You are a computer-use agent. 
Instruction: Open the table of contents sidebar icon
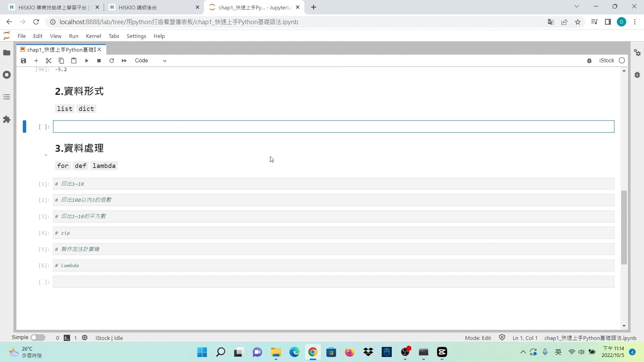[7, 97]
